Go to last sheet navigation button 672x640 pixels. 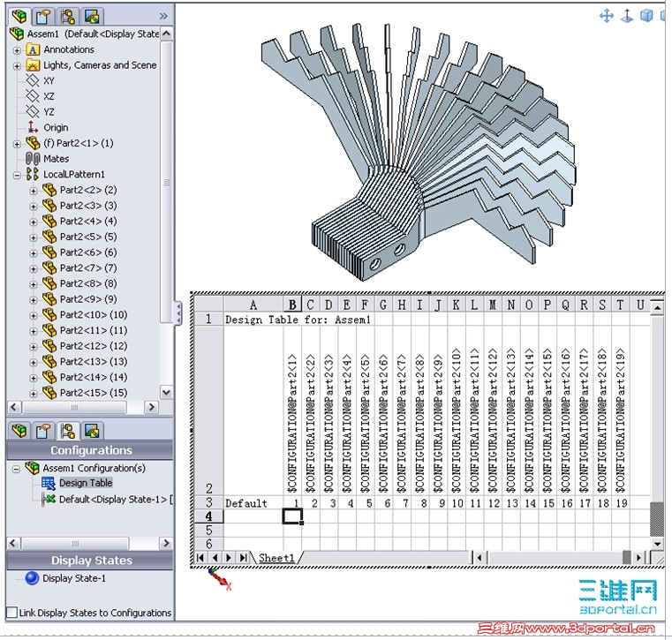coord(243,558)
